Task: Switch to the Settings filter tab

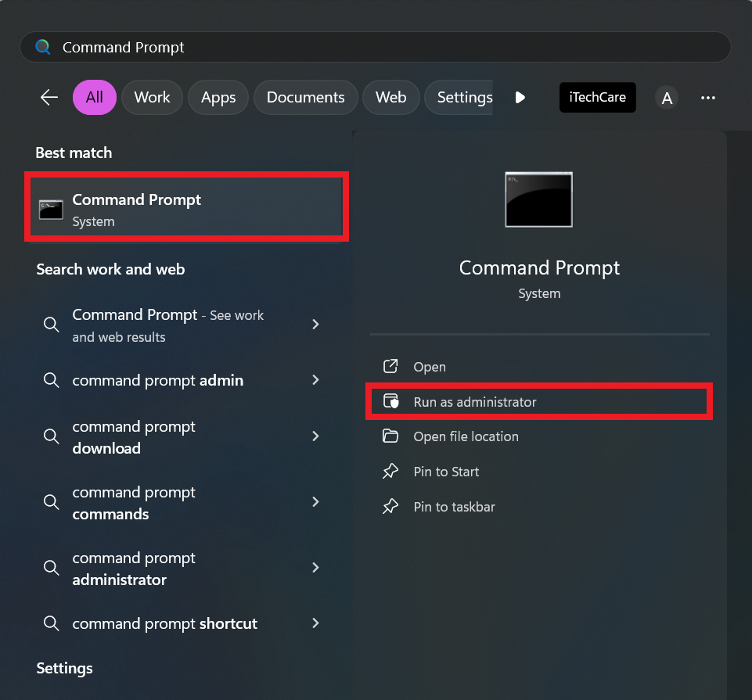Action: coord(459,97)
